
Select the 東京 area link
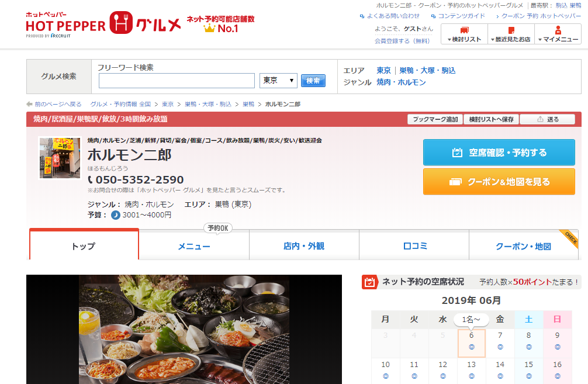coord(383,71)
